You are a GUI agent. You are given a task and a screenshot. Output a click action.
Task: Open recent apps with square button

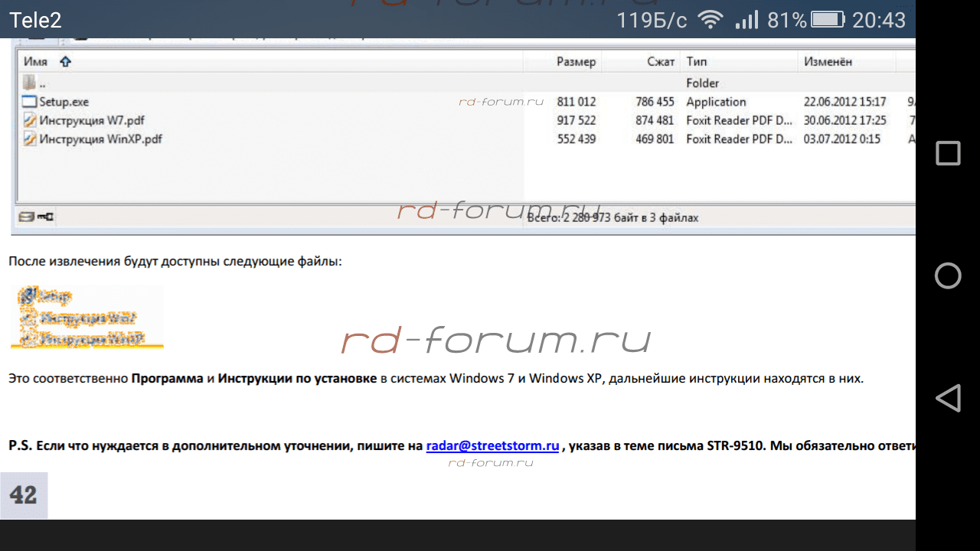(x=948, y=154)
